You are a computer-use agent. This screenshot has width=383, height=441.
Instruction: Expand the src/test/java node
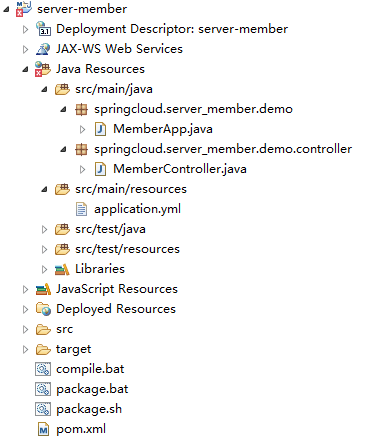coord(44,229)
